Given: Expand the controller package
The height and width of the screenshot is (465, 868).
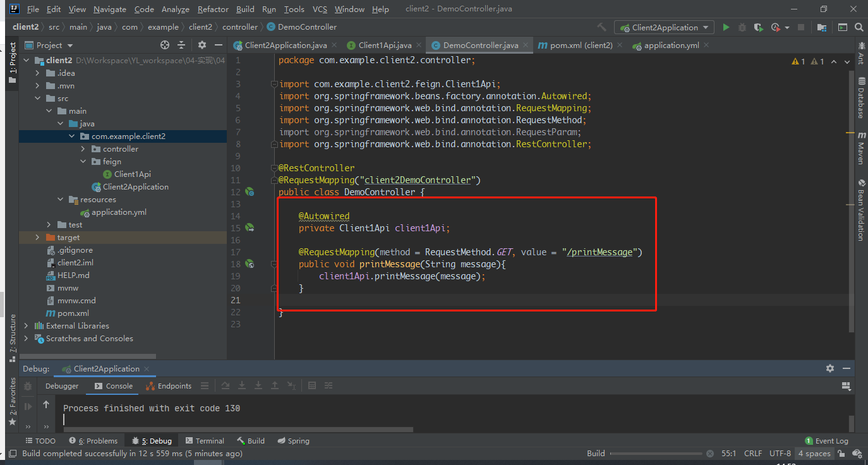Looking at the screenshot, I should click(x=83, y=148).
